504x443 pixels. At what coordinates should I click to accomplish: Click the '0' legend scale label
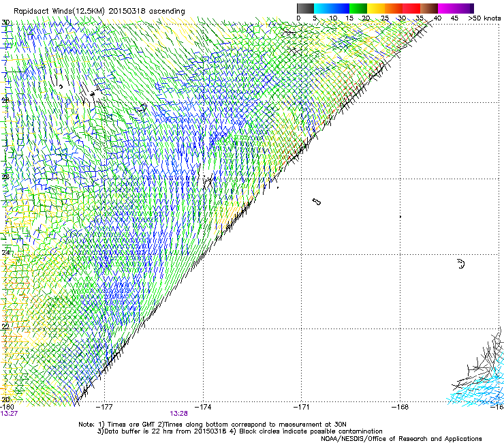click(298, 18)
